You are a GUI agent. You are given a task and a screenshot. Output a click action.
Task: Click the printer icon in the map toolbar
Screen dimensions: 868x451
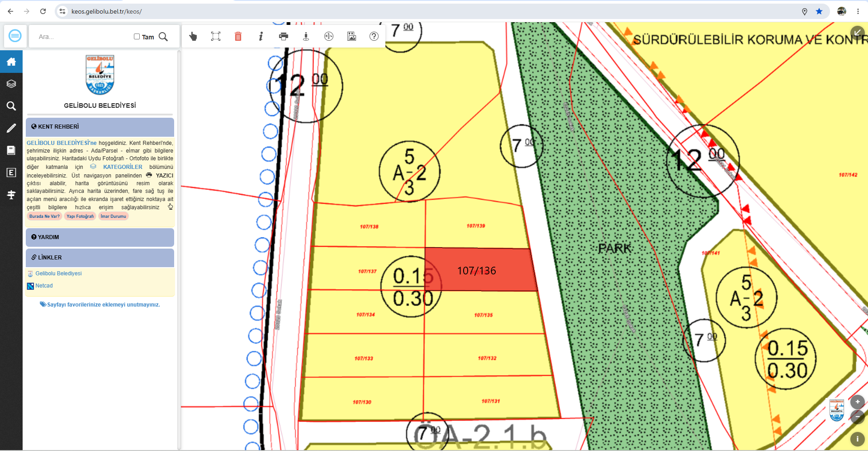284,36
